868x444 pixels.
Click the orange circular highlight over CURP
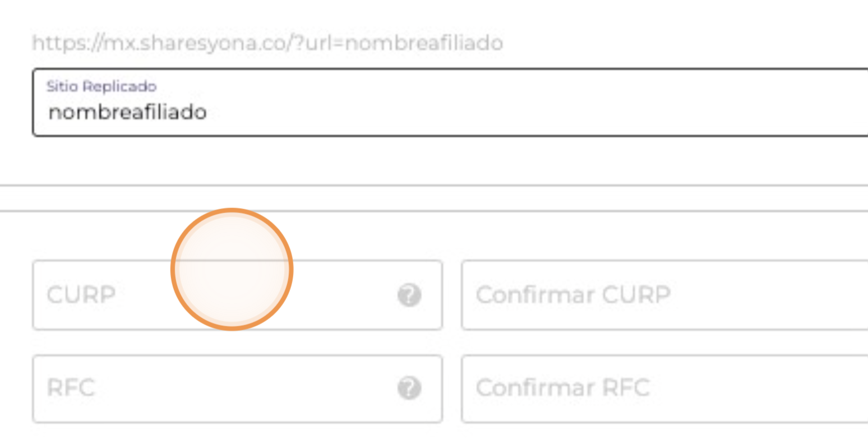point(232,270)
